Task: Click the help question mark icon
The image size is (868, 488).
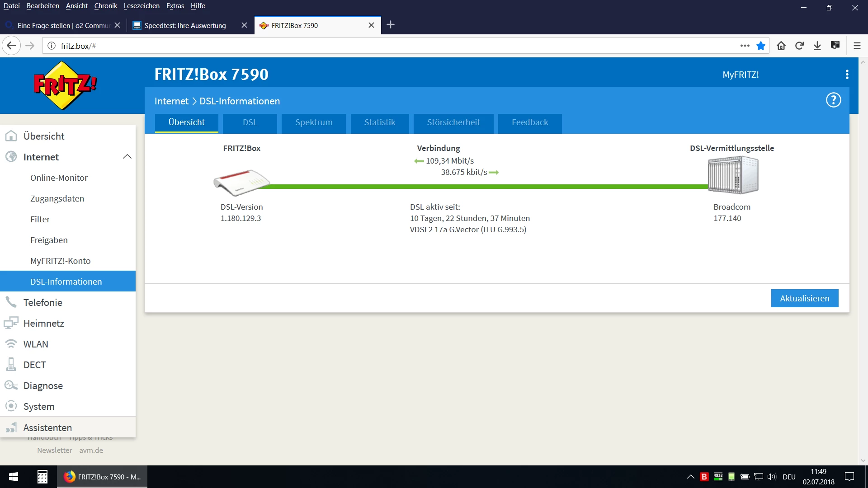Action: coord(833,100)
